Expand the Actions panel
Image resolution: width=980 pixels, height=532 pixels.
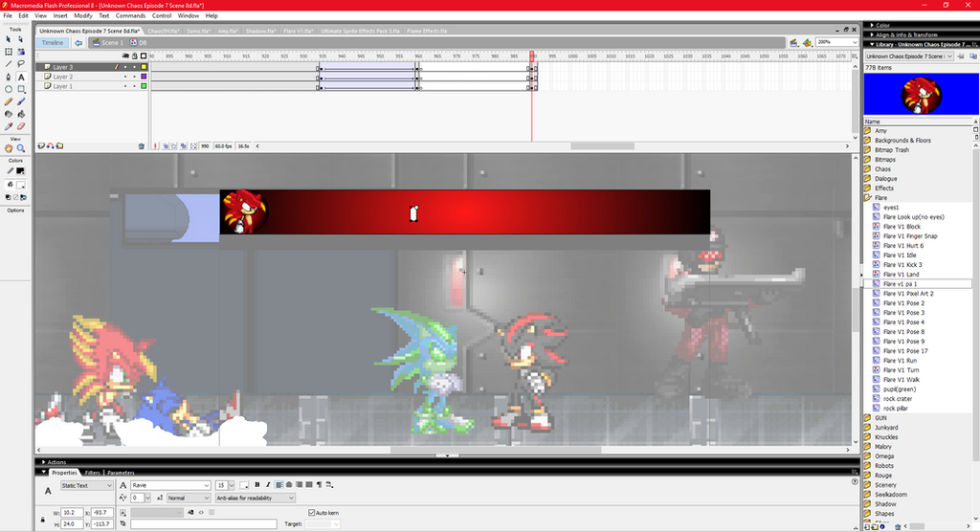pos(43,462)
